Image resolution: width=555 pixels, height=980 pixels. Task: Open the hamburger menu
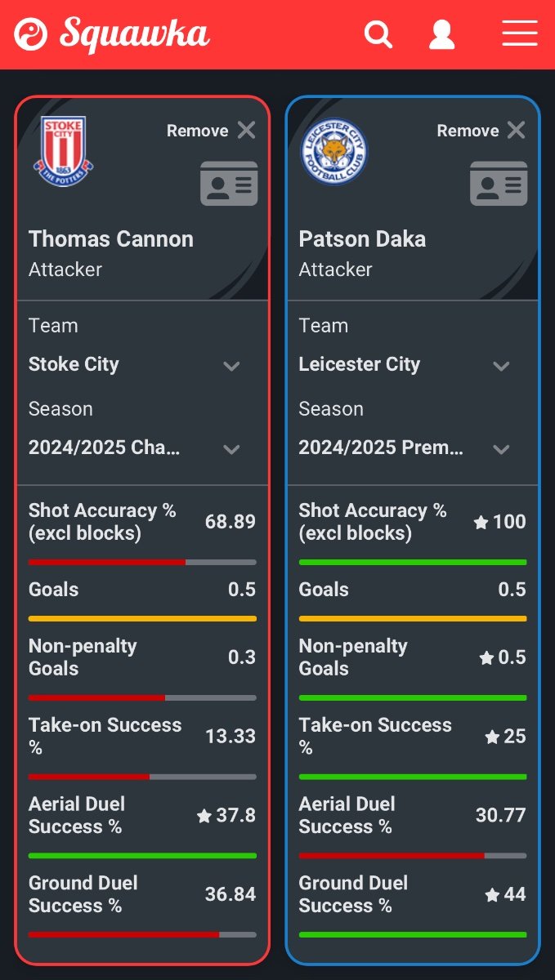(520, 33)
